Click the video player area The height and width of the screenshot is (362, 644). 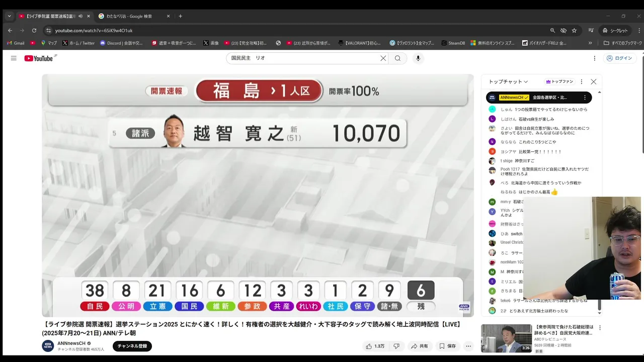[x=258, y=196]
